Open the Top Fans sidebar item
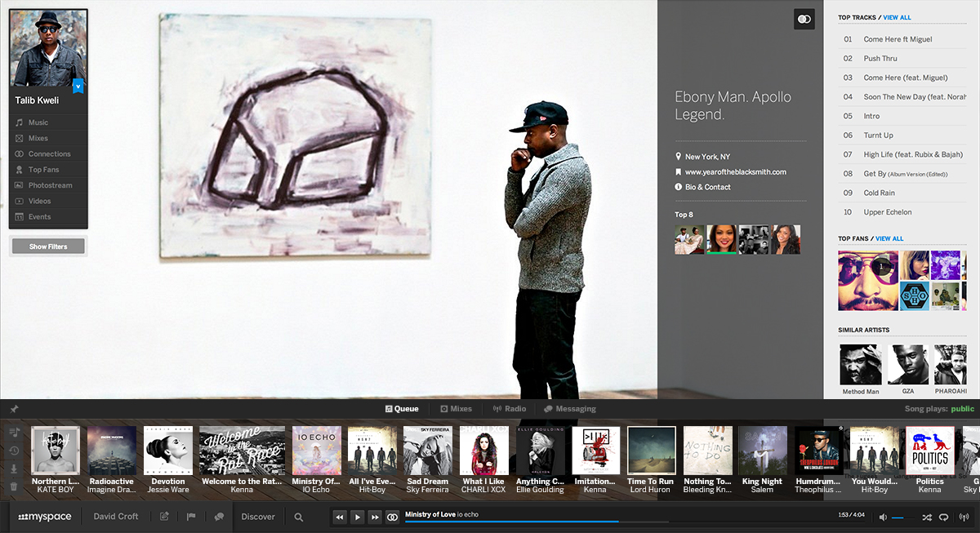980x533 pixels. pyautogui.click(x=48, y=170)
